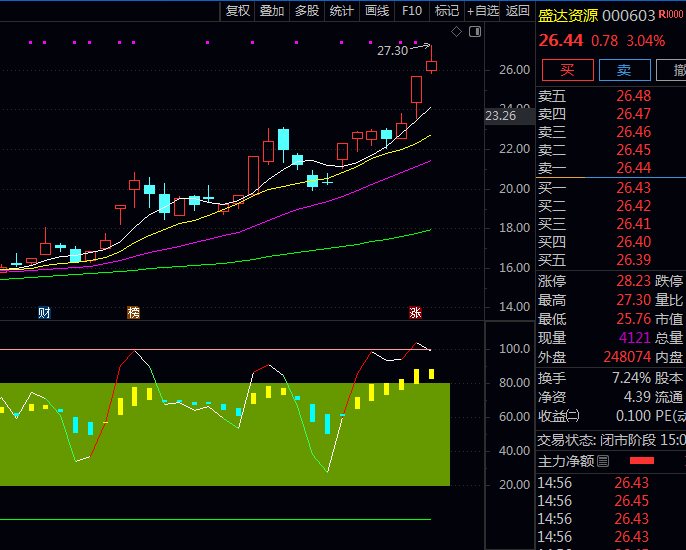Add stock with +自选 button
The height and width of the screenshot is (550, 686).
483,11
